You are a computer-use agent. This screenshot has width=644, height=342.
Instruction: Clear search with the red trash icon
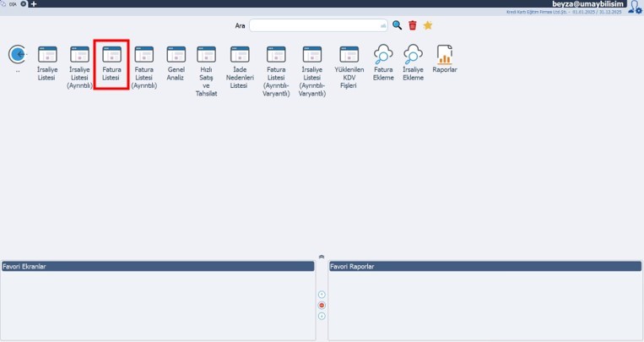(413, 25)
